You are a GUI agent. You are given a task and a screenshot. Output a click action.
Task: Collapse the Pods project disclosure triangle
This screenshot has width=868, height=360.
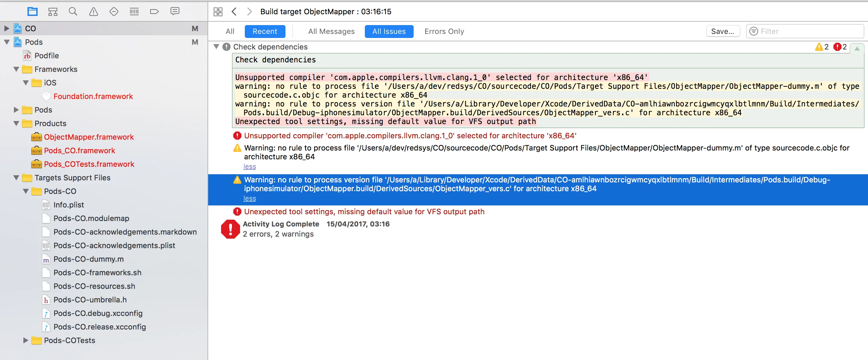[6, 42]
